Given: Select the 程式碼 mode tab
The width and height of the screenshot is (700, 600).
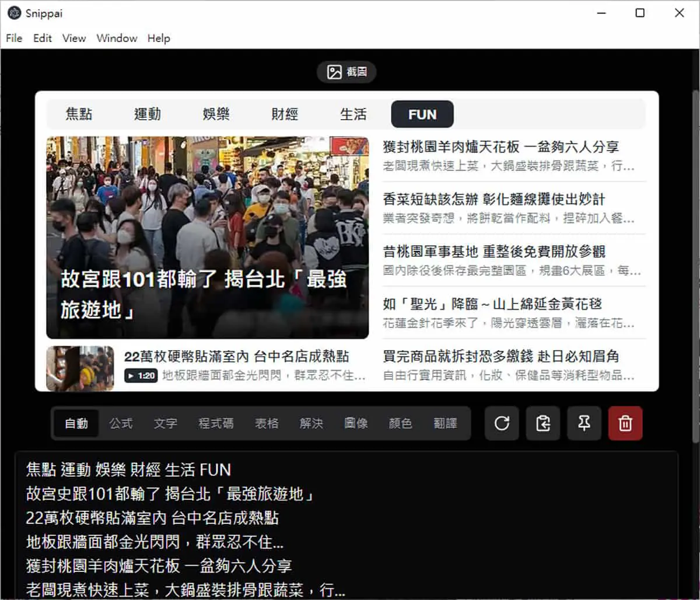Looking at the screenshot, I should tap(216, 423).
